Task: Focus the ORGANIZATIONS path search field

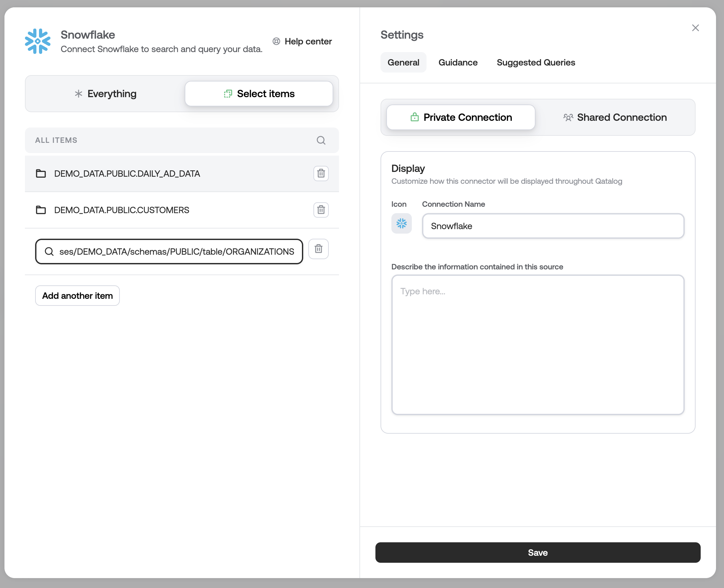Action: pyautogui.click(x=169, y=252)
